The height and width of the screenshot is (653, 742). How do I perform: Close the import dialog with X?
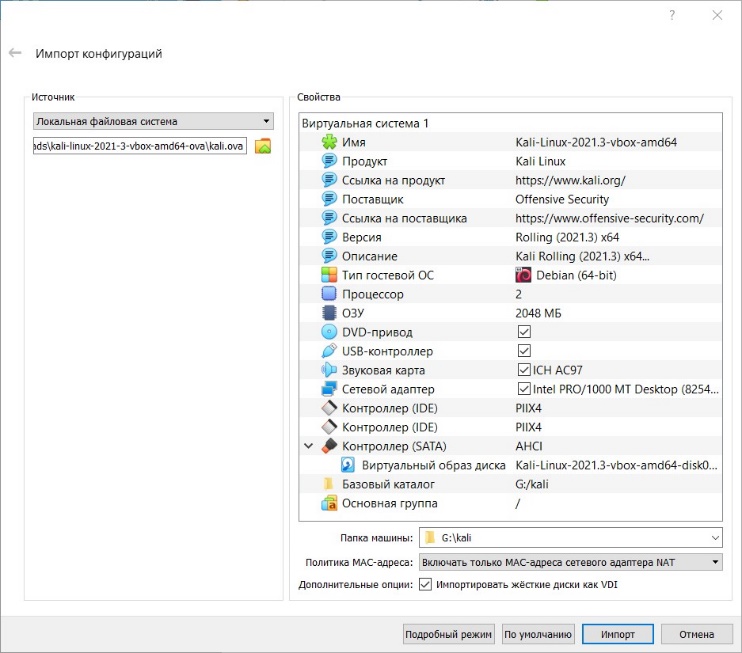pyautogui.click(x=717, y=15)
